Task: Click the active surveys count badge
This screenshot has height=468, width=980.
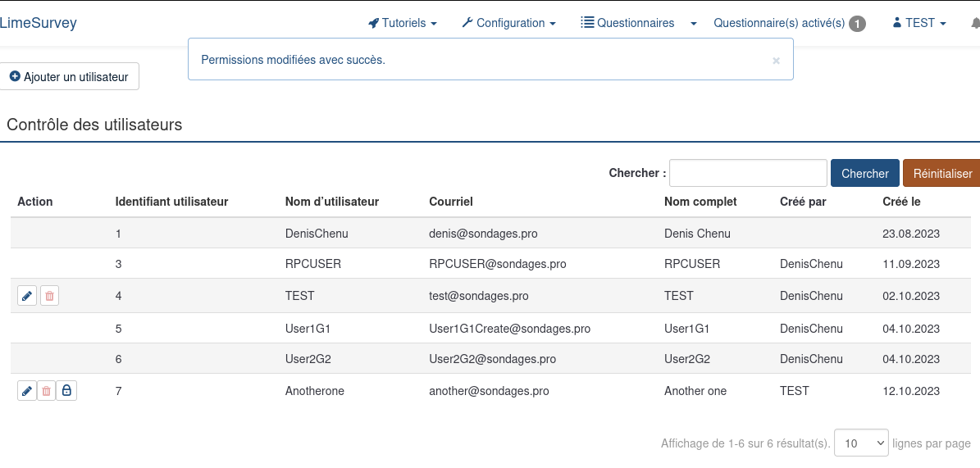Action: click(857, 24)
